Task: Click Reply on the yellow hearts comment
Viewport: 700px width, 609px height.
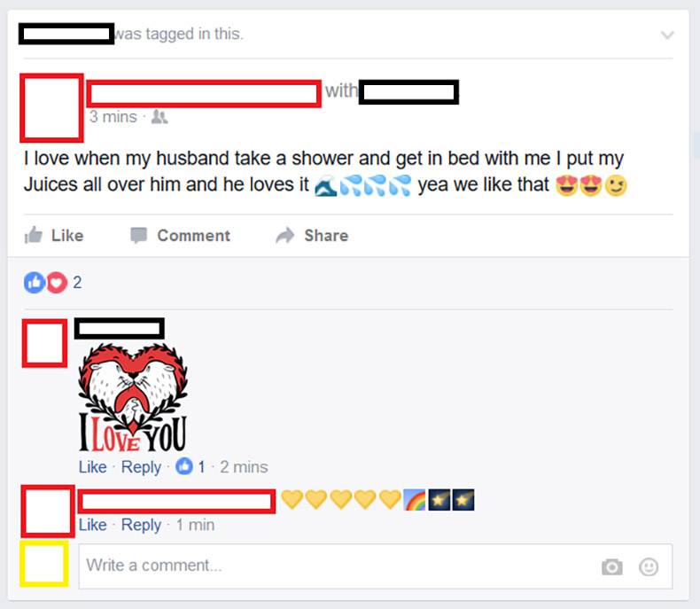Action: (141, 525)
